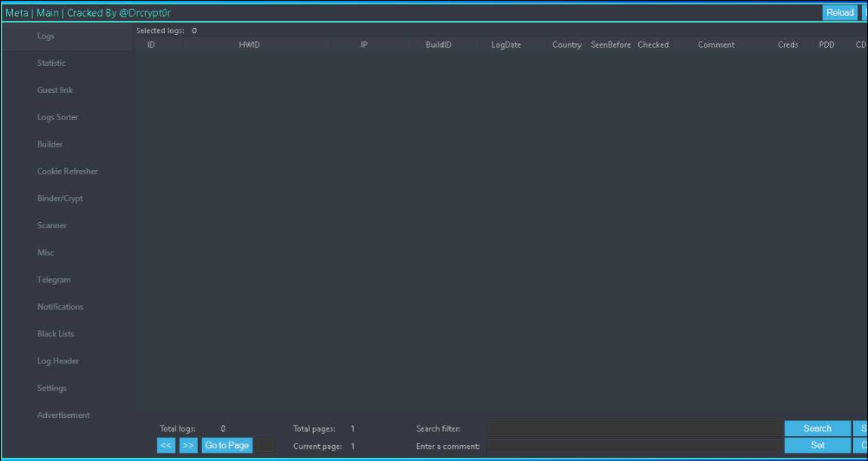The height and width of the screenshot is (461, 868).
Task: Open the Builder section
Action: point(48,144)
